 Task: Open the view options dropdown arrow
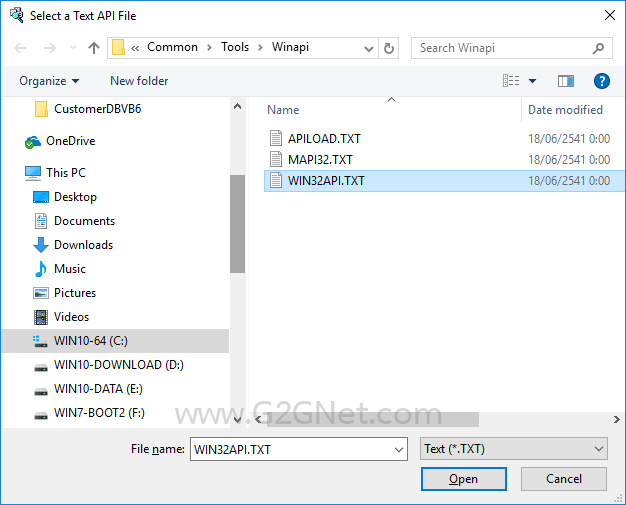click(x=532, y=81)
